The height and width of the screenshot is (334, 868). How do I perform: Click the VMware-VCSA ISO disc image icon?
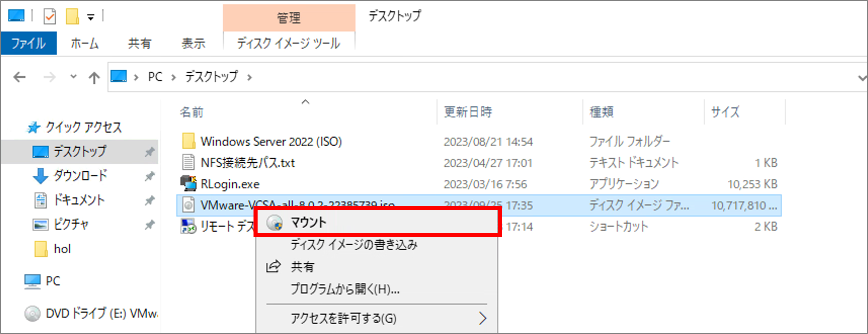(188, 205)
